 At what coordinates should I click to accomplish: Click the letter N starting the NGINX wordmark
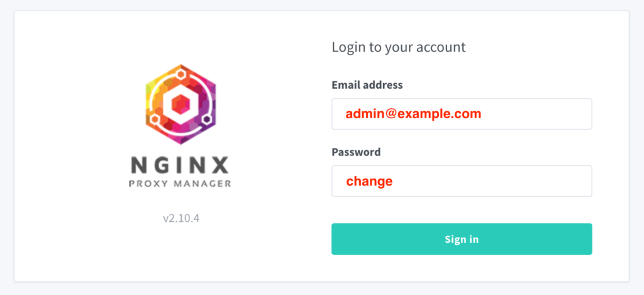click(x=138, y=165)
